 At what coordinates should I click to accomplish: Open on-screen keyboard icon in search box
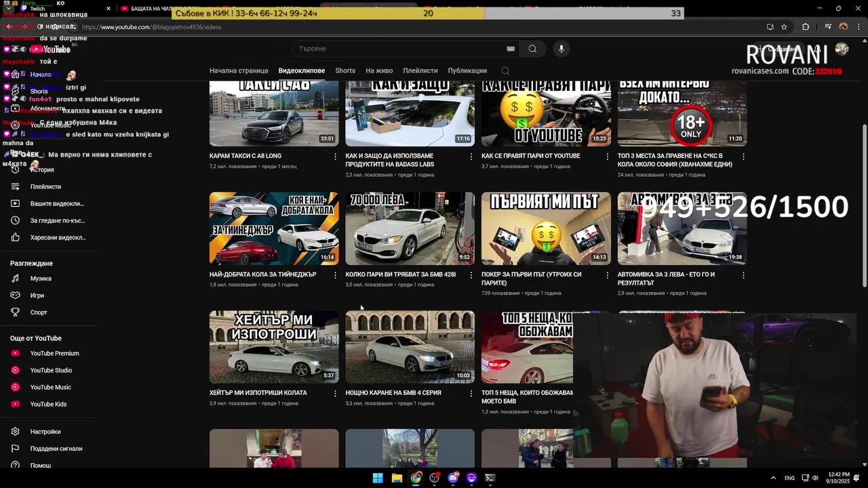click(x=511, y=49)
